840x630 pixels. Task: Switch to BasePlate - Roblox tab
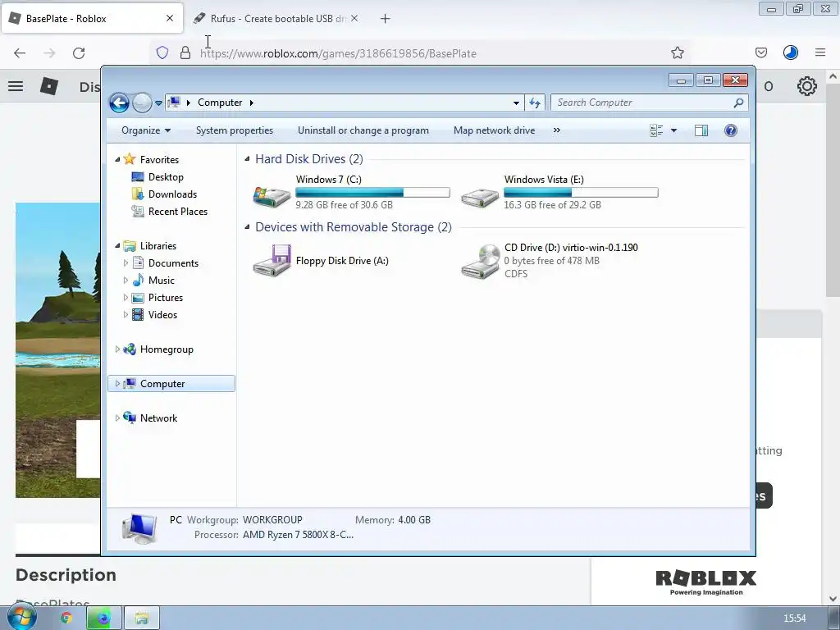(x=92, y=18)
